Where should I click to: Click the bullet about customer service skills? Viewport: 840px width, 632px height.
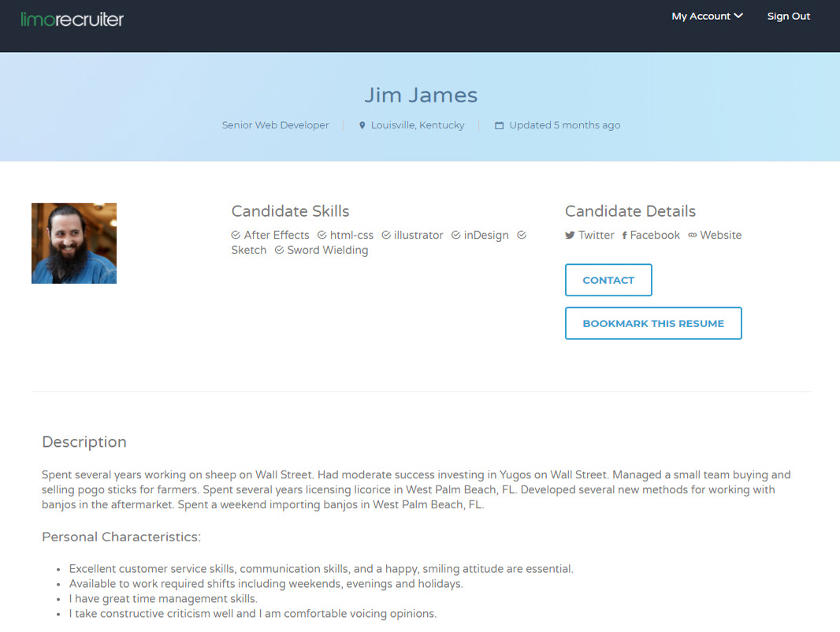[322, 569]
